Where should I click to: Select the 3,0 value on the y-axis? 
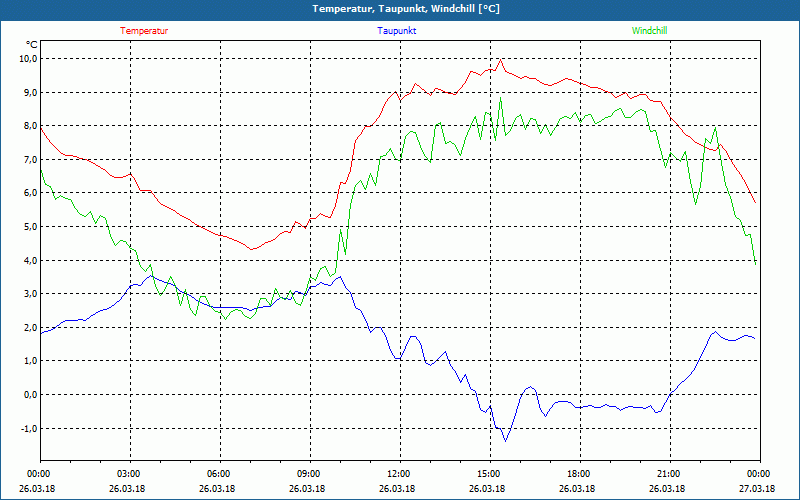(x=30, y=294)
